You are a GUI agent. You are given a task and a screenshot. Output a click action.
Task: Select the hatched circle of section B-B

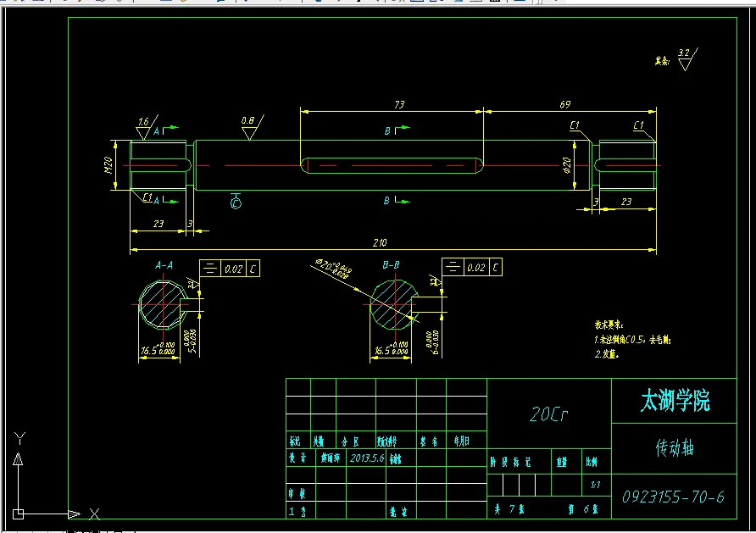click(393, 305)
